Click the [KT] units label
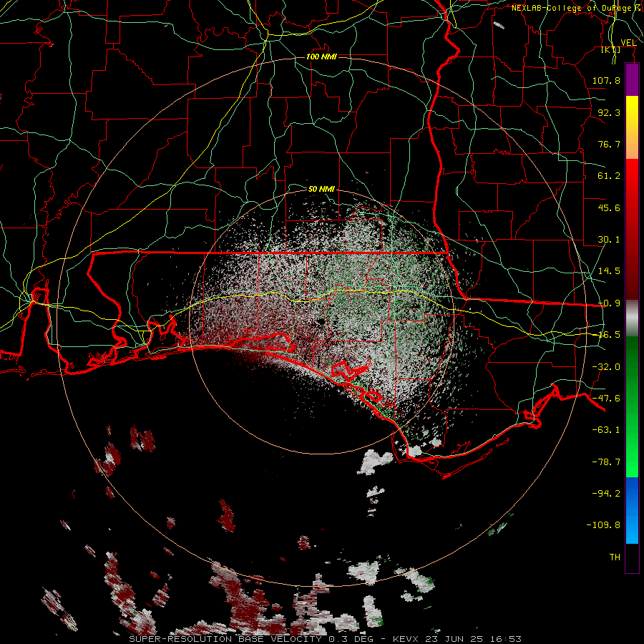Screen dimensions: 644x644 pyautogui.click(x=611, y=49)
